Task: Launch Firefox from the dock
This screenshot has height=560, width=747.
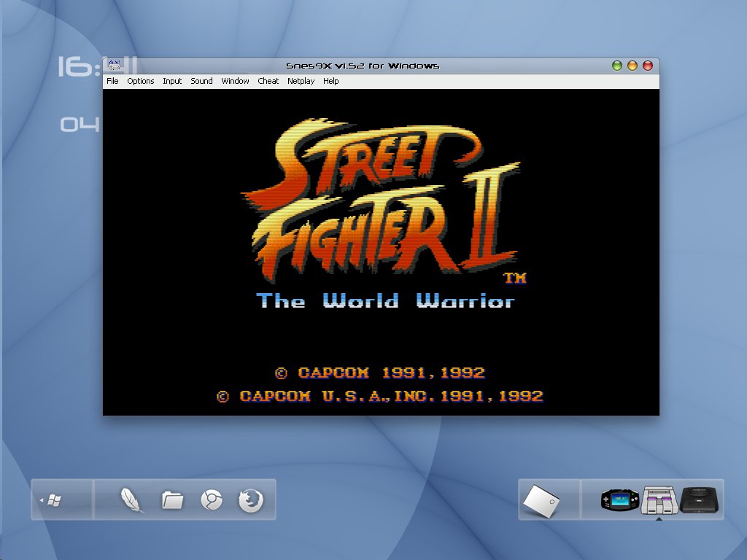Action: click(x=251, y=500)
